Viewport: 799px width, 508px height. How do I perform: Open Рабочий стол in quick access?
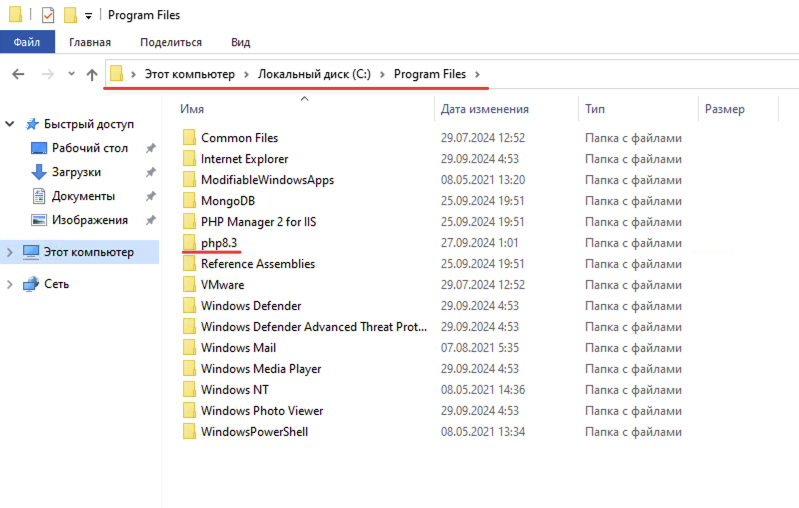90,148
